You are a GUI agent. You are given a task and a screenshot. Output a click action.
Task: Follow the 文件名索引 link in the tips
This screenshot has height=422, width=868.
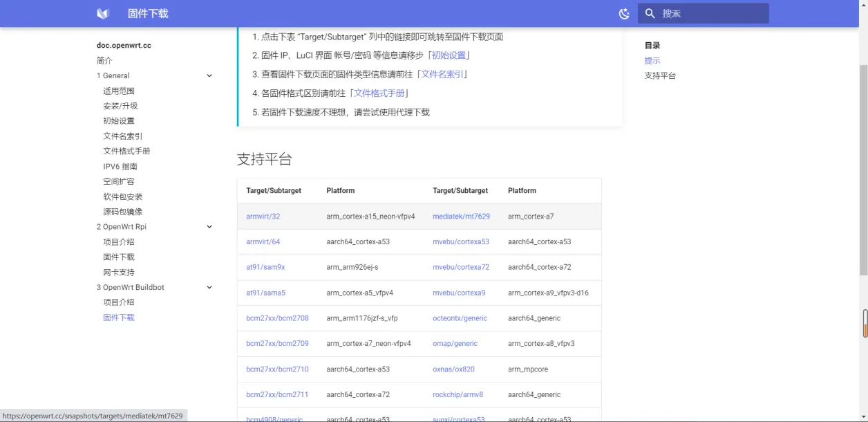click(442, 74)
